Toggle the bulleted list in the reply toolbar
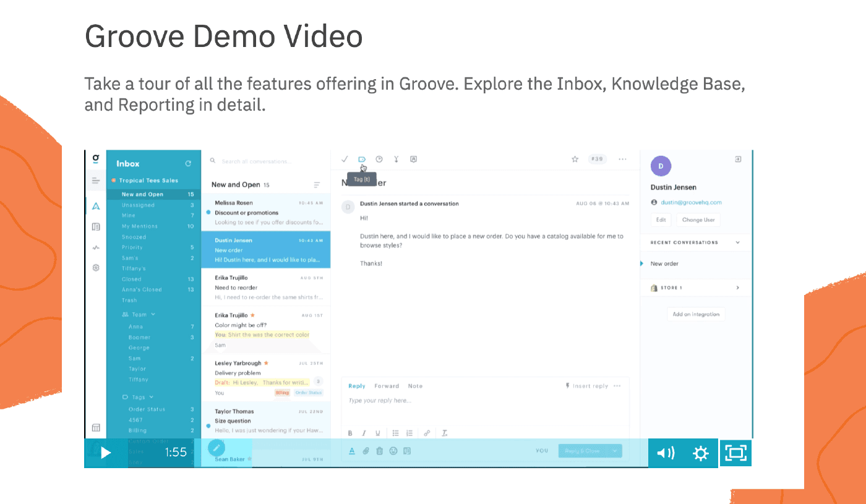 (x=396, y=433)
